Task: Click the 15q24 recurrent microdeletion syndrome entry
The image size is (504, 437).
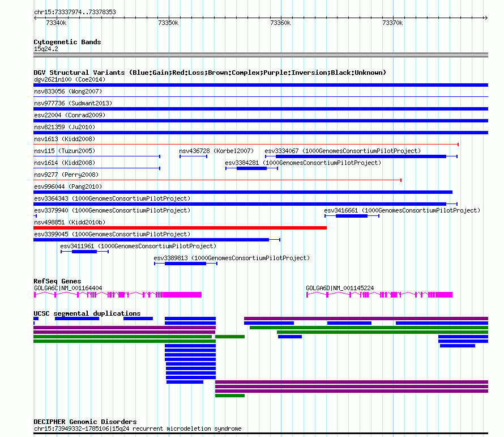Action: tap(138, 428)
